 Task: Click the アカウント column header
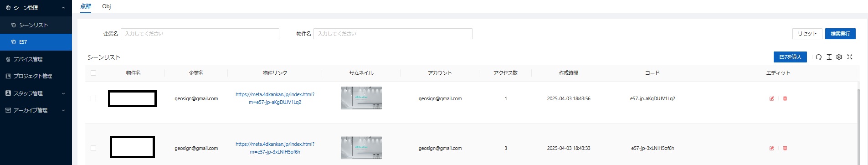440,73
